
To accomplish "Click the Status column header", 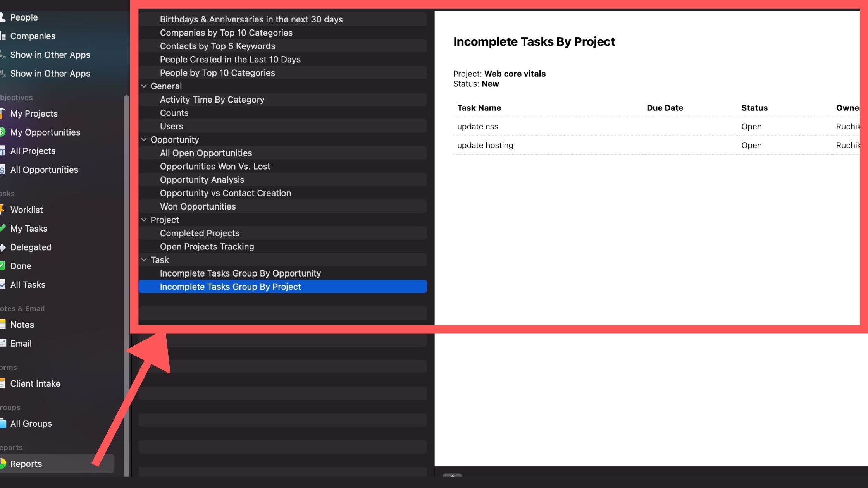I will click(x=754, y=108).
